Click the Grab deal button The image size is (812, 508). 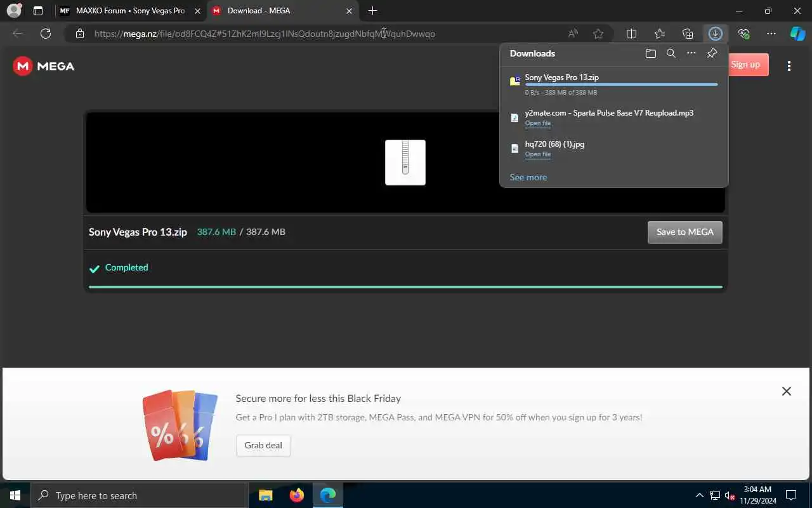pyautogui.click(x=263, y=445)
